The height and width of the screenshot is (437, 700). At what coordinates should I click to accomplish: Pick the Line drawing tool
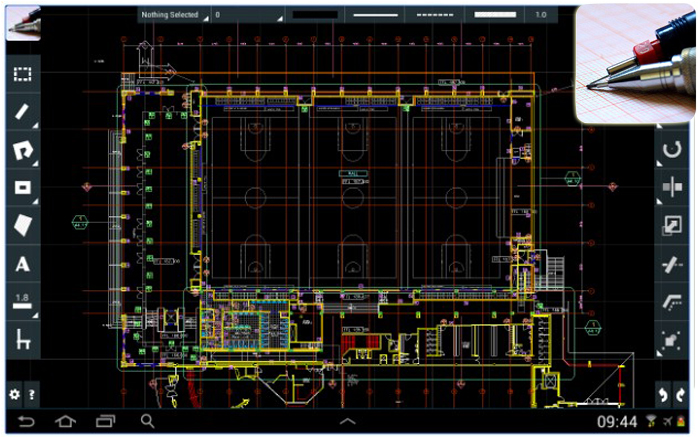22,111
